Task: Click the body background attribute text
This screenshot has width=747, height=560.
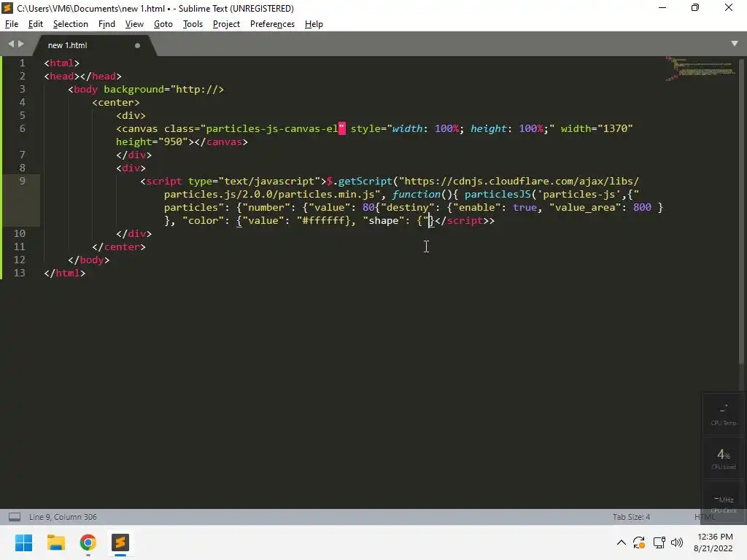Action: 163,90
